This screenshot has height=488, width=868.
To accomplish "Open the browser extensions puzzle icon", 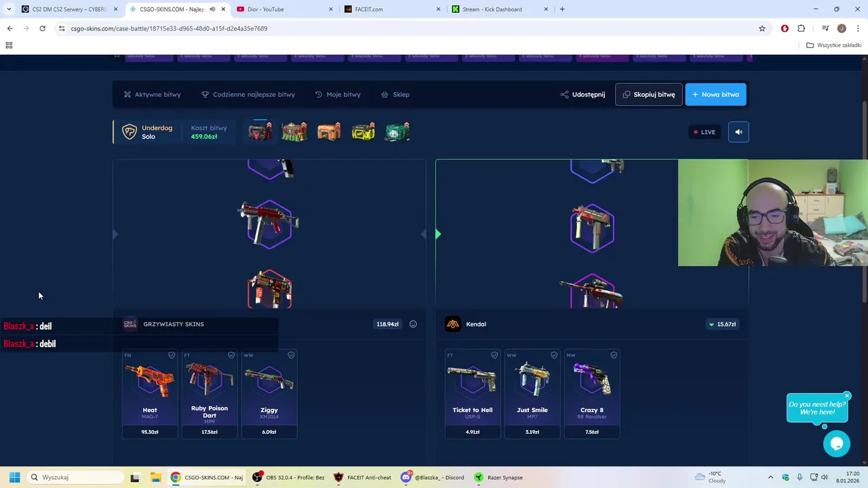I will [802, 28].
